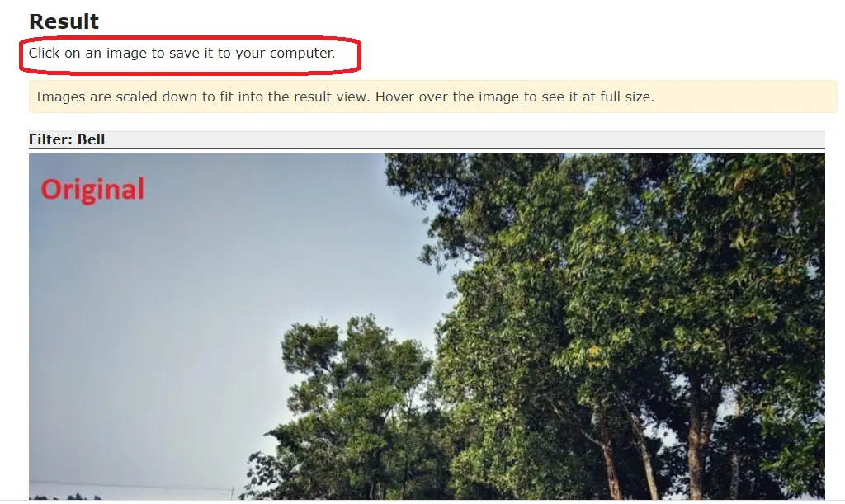The image size is (845, 504).
Task: Click the word 'Bell' in filter header
Action: [91, 139]
